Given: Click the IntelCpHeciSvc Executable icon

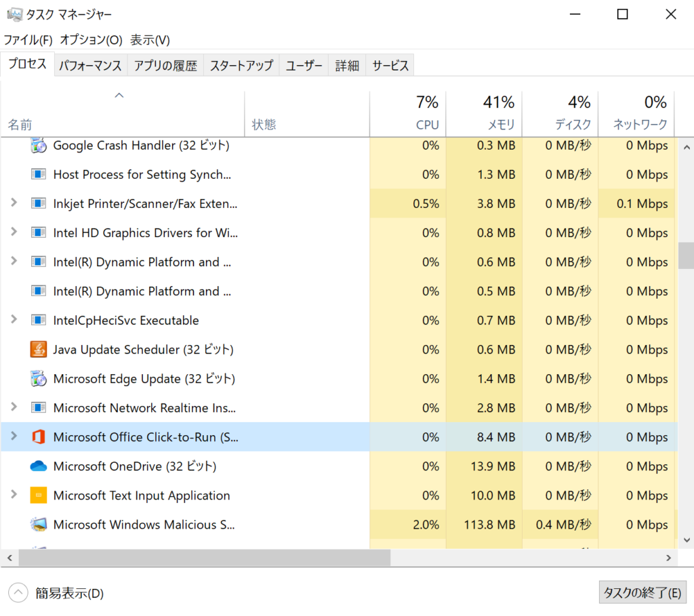Looking at the screenshot, I should 39,321.
